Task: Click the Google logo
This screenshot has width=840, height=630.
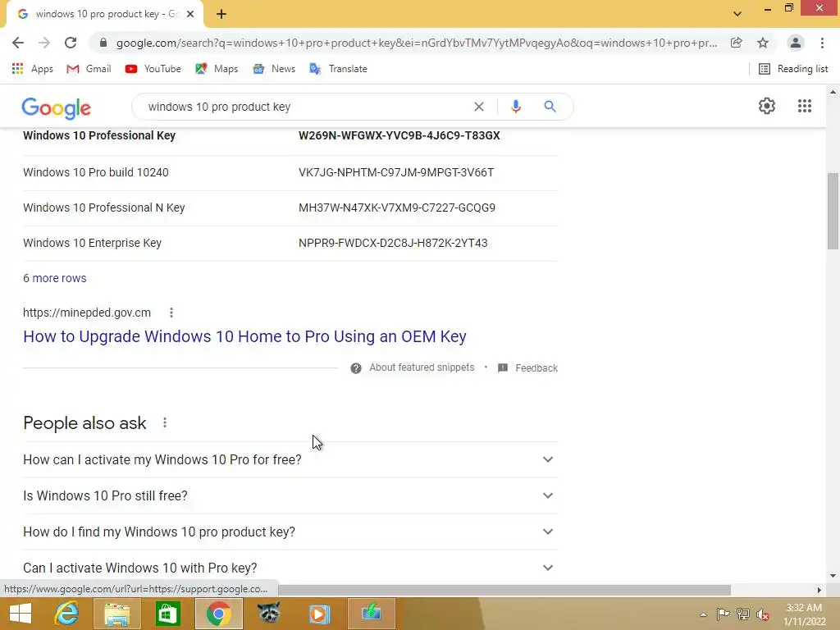Action: click(57, 107)
